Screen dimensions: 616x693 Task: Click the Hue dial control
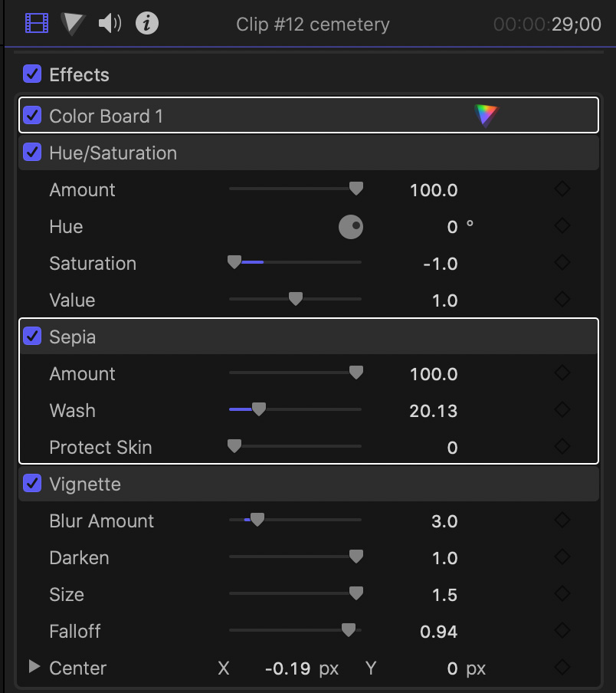[x=351, y=227]
